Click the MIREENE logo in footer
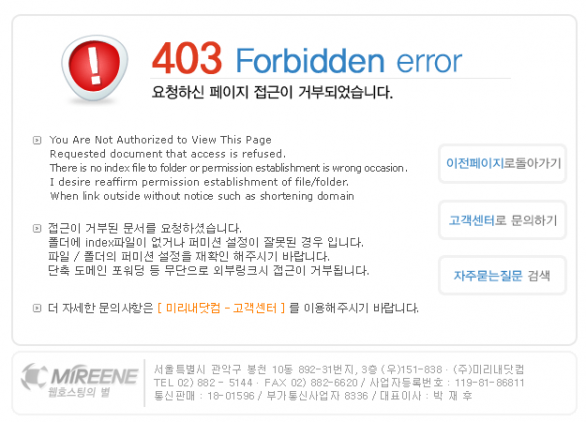The image size is (586, 422). tap(80, 380)
